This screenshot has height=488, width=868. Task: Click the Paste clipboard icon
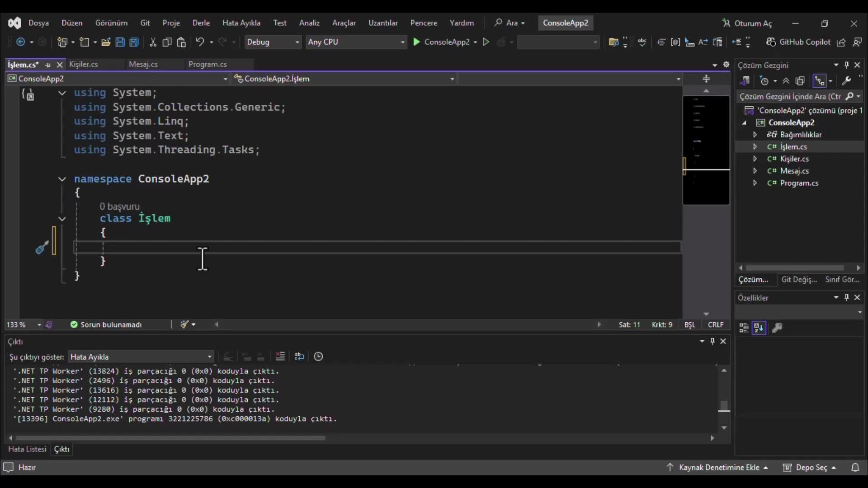(181, 42)
